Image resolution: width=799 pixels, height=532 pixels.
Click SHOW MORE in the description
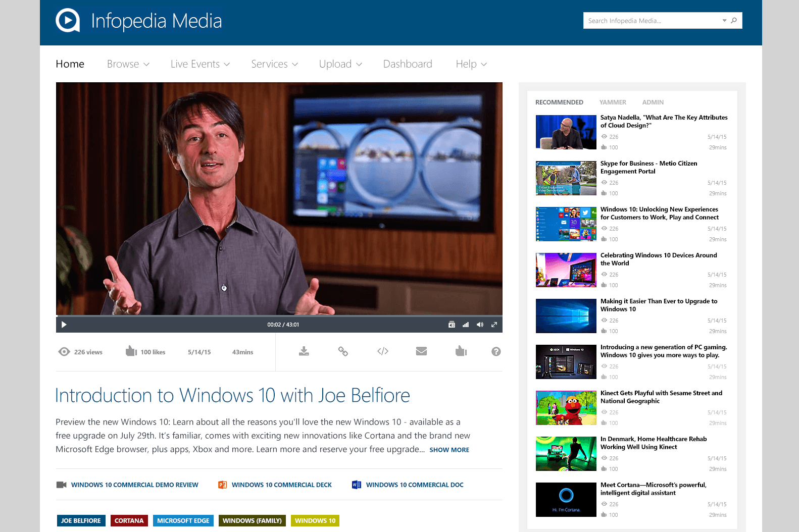(450, 450)
